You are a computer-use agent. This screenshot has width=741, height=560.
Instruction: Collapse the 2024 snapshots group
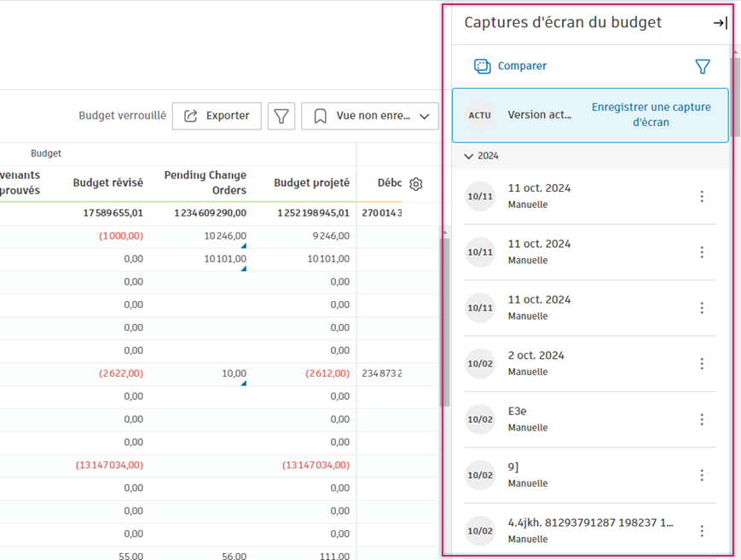pyautogui.click(x=469, y=156)
